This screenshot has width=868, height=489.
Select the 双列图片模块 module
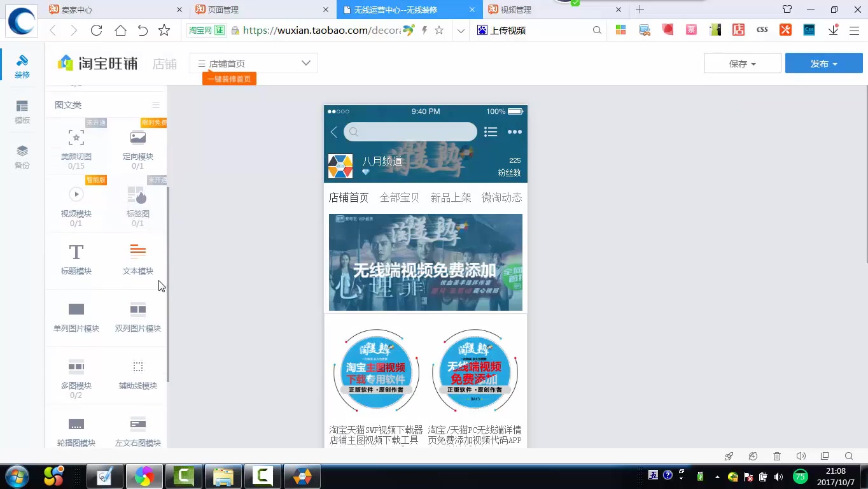pos(138,317)
